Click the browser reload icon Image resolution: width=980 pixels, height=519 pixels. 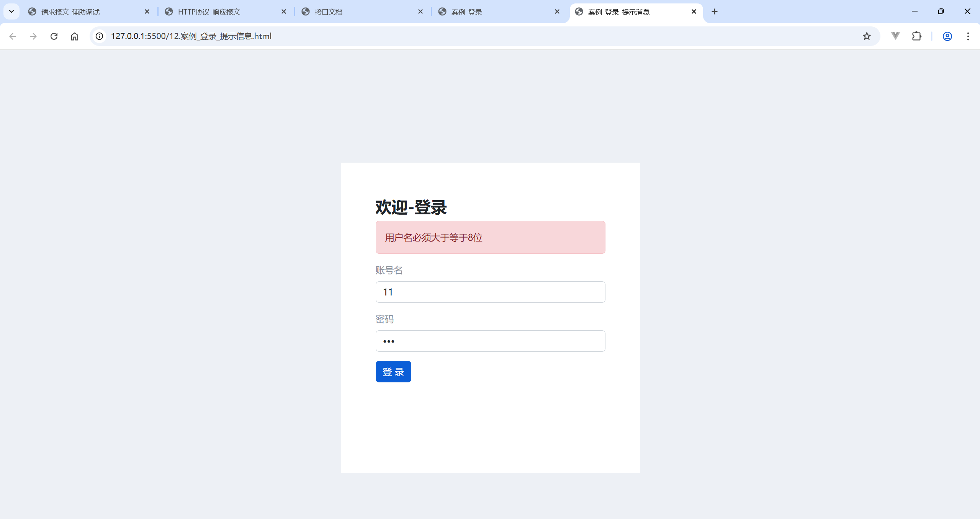pos(54,36)
